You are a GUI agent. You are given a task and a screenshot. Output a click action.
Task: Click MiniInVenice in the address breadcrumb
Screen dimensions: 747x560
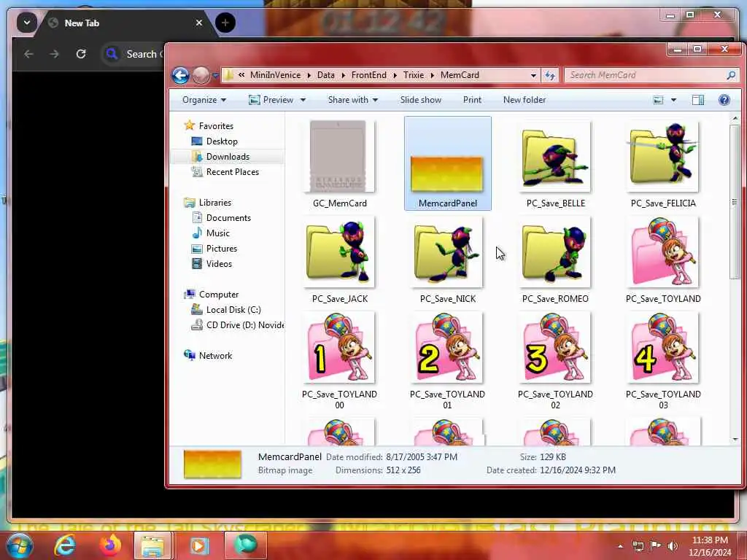click(x=275, y=75)
